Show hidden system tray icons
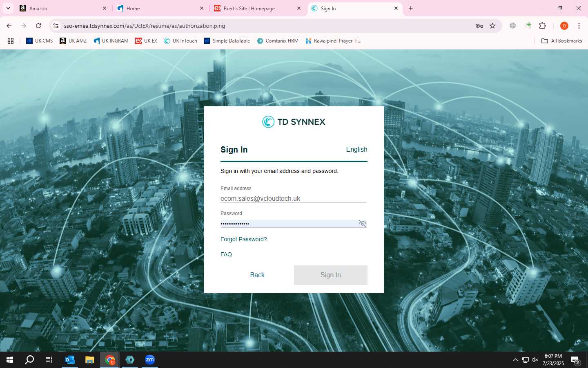The height and width of the screenshot is (368, 588). click(515, 360)
